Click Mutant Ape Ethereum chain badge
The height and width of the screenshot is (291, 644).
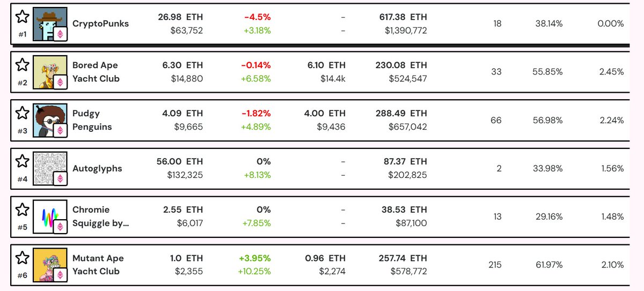pos(60,275)
